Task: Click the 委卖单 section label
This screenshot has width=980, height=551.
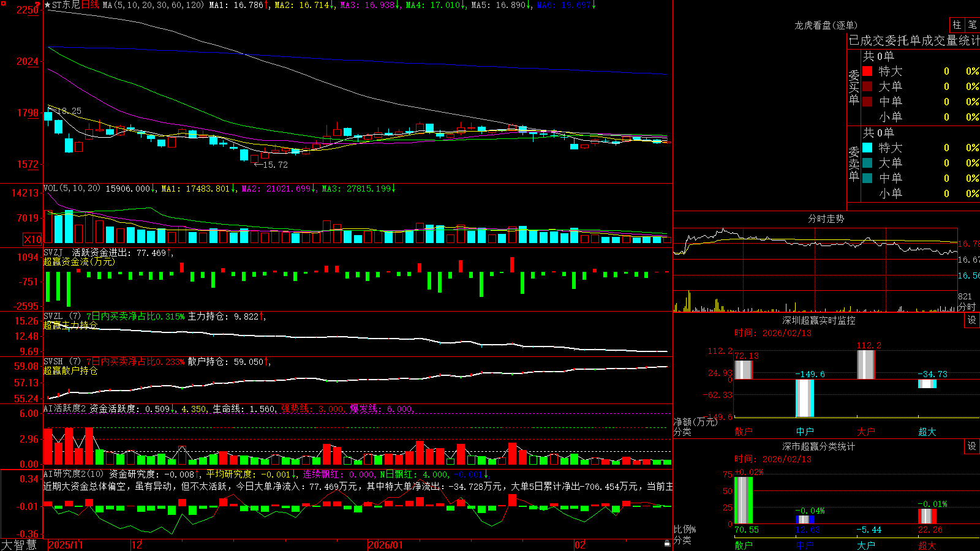Action: (x=854, y=163)
